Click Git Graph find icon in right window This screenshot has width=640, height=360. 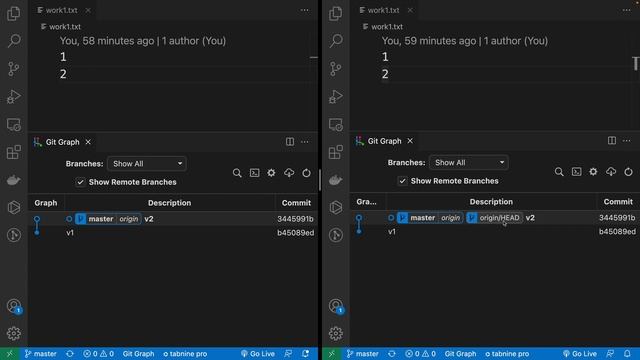coord(559,172)
